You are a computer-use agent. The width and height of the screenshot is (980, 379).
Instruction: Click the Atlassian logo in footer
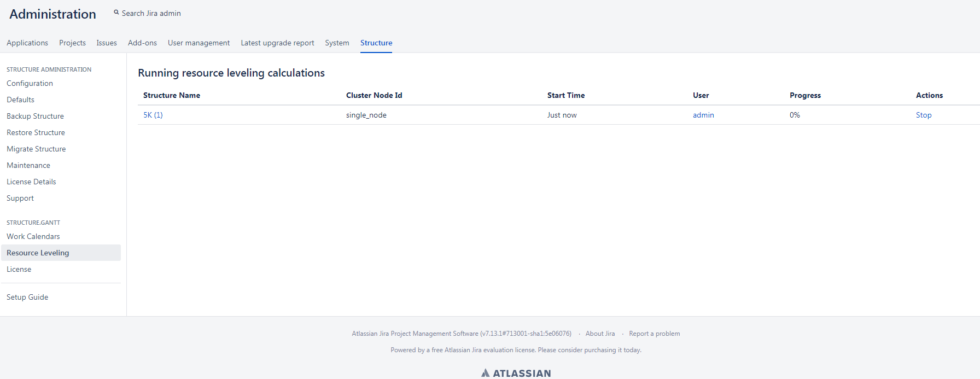516,373
